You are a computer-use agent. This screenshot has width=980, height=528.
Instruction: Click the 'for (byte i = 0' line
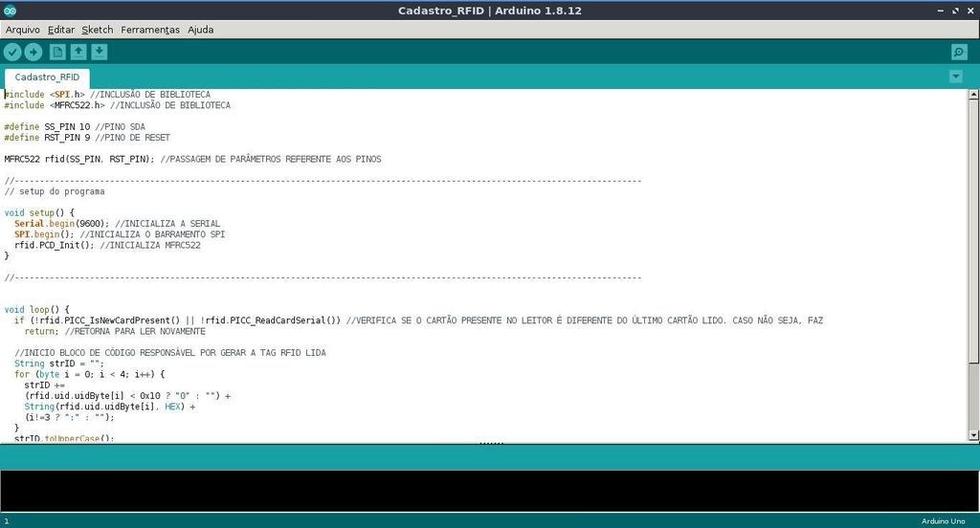click(89, 374)
